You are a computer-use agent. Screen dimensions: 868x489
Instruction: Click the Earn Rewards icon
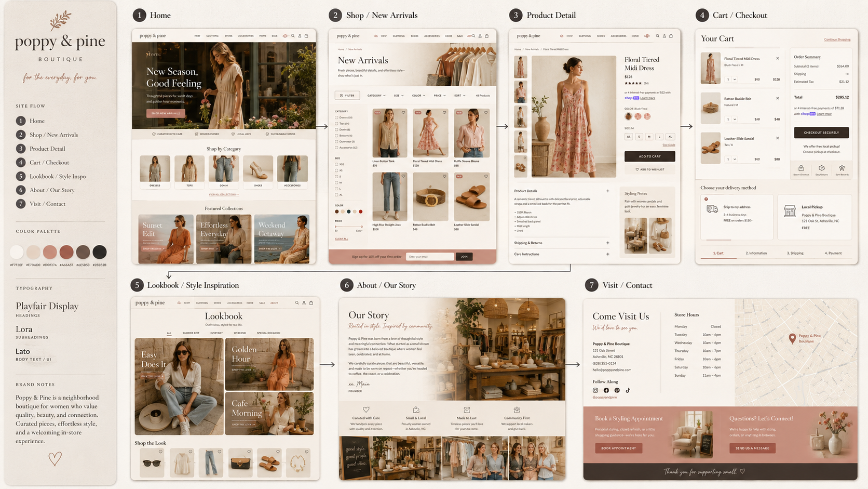pos(842,168)
